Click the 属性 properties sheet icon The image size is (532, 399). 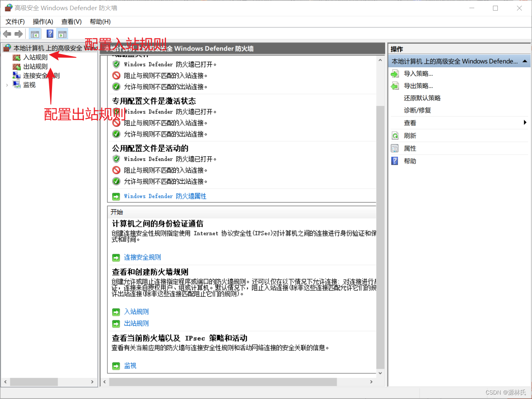(395, 148)
